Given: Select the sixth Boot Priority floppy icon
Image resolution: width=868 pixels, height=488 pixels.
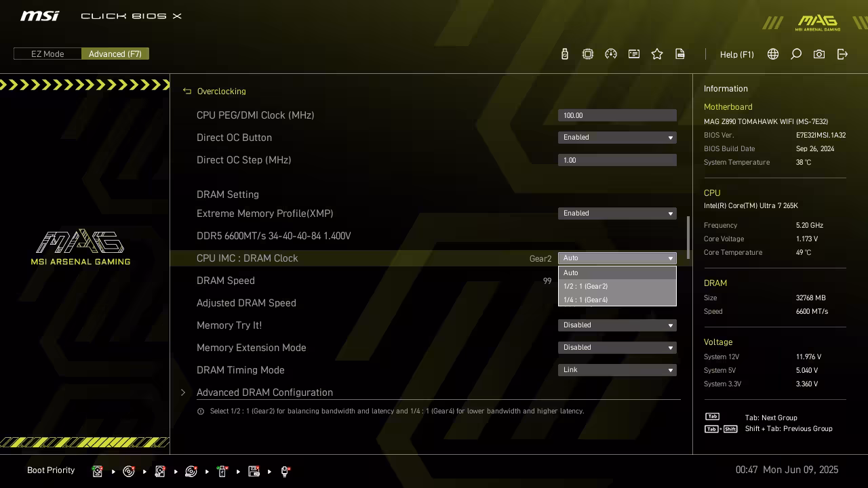Looking at the screenshot, I should (x=254, y=471).
